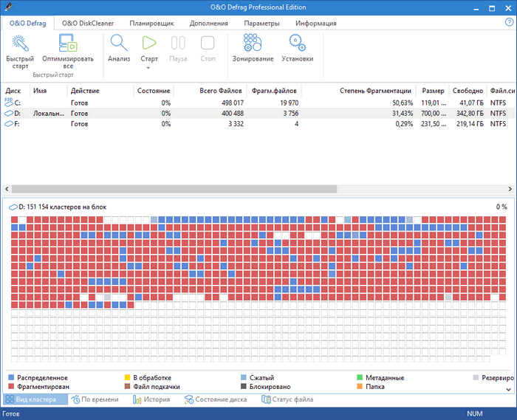
Task: Click dark Блокировано legend swatch
Action: point(244,386)
